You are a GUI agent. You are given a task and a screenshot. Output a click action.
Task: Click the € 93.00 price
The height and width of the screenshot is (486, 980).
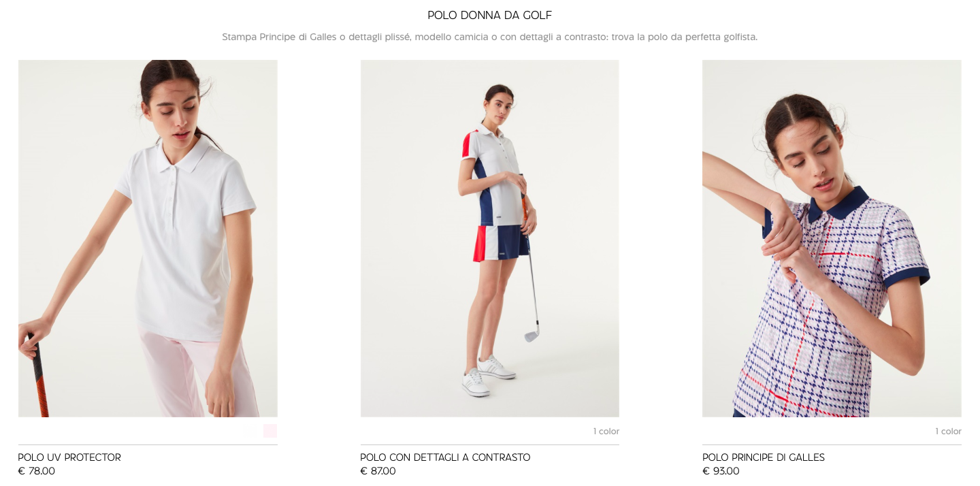pos(721,471)
